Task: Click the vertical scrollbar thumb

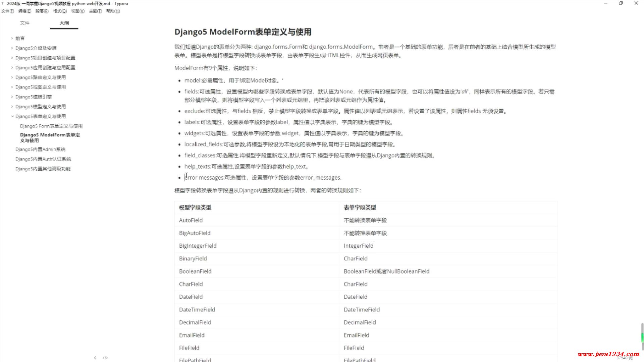Action: (642, 337)
